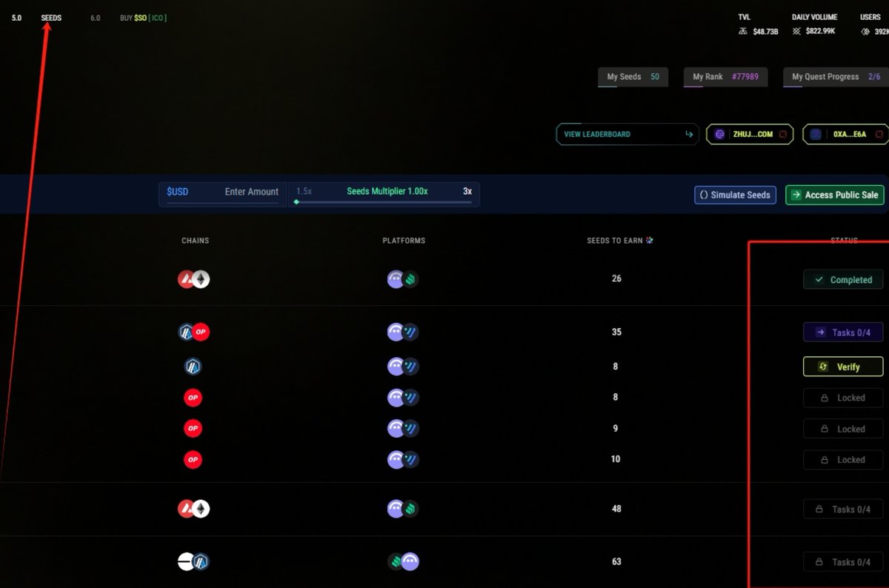Image resolution: width=889 pixels, height=588 pixels.
Task: Click the Arbitrum chain icon in the 63-seed row
Action: coord(201,561)
